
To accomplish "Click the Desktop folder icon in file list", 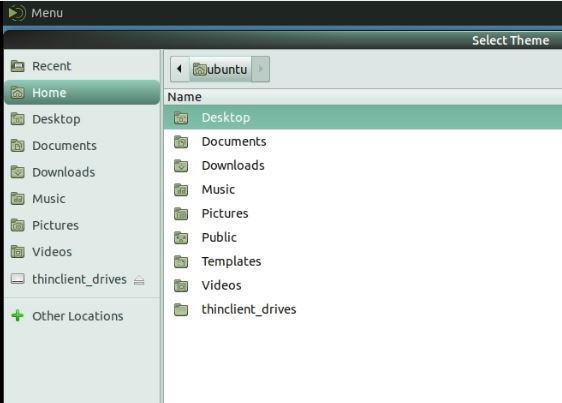I will pos(181,118).
